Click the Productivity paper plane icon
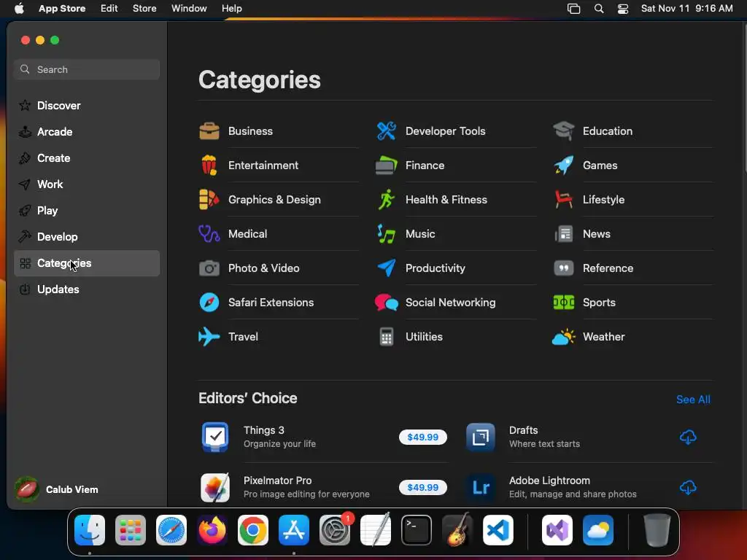The width and height of the screenshot is (747, 560). coord(386,268)
